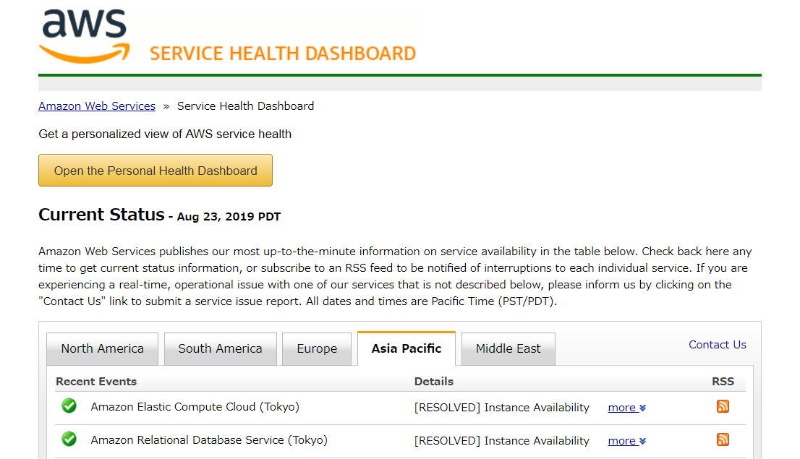800x459 pixels.
Task: Open RSS feed for Relational Database Service (Tokyo)
Action: pos(722,439)
